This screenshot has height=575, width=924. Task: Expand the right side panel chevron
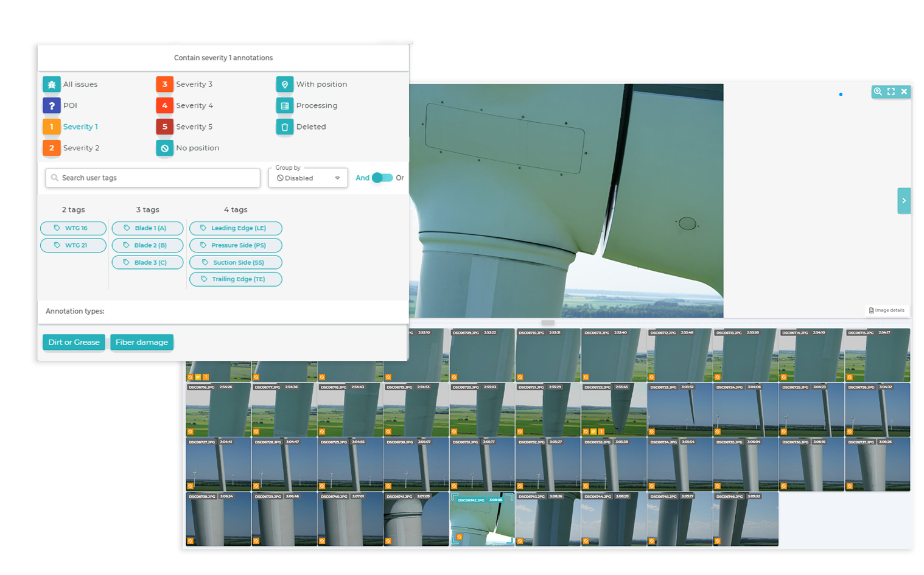tap(904, 201)
